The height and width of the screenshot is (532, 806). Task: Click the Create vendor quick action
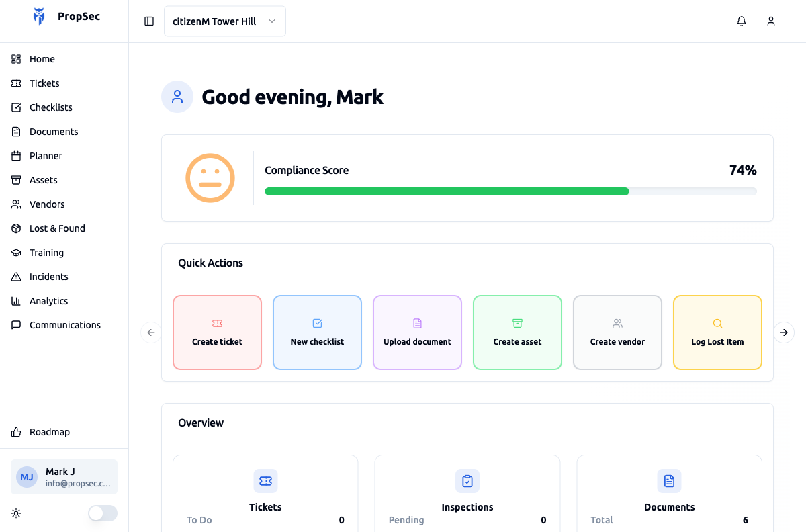[x=617, y=332]
